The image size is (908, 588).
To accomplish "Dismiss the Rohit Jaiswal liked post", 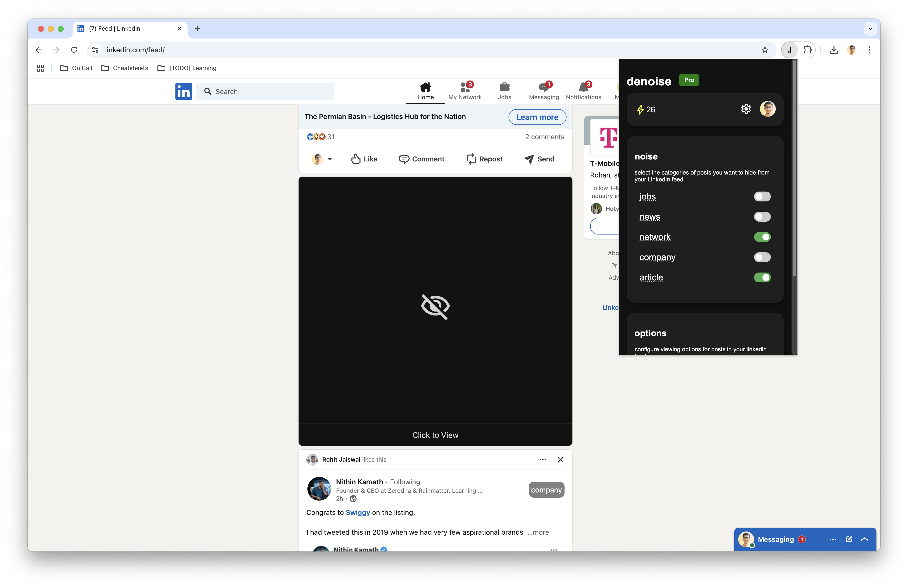I will (x=560, y=459).
